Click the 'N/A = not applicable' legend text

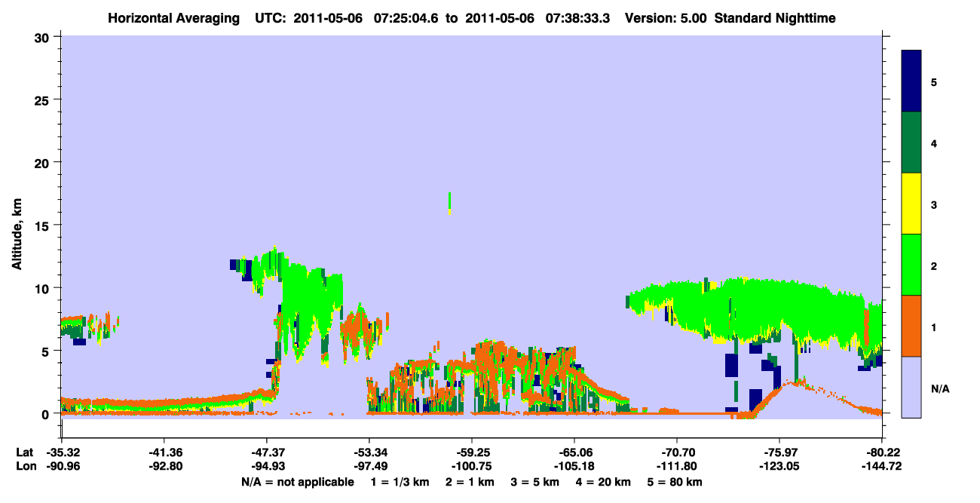coord(297,482)
